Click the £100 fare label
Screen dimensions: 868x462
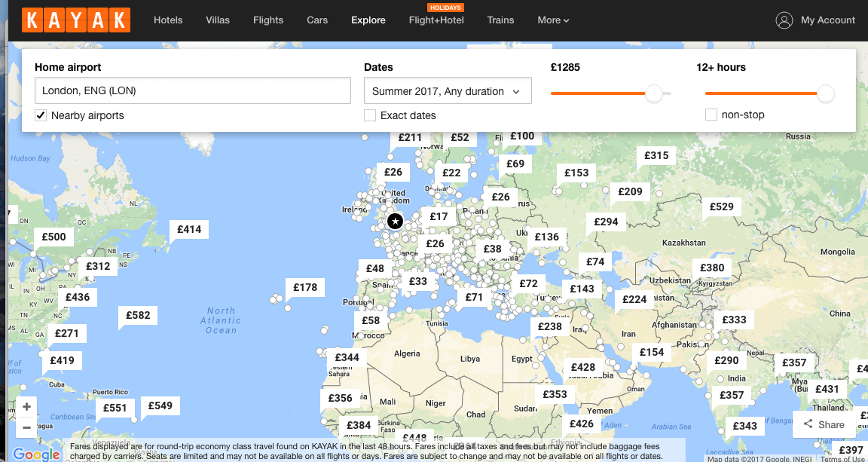click(522, 136)
